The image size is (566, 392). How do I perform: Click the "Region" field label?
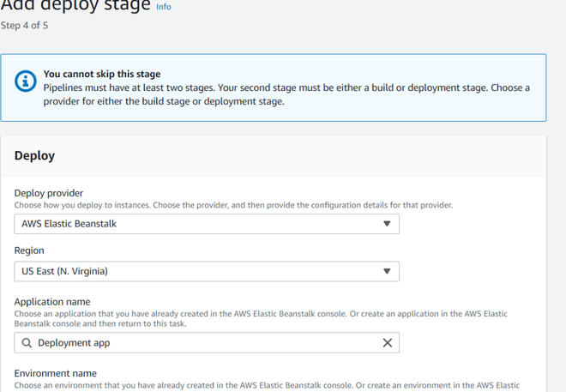29,250
